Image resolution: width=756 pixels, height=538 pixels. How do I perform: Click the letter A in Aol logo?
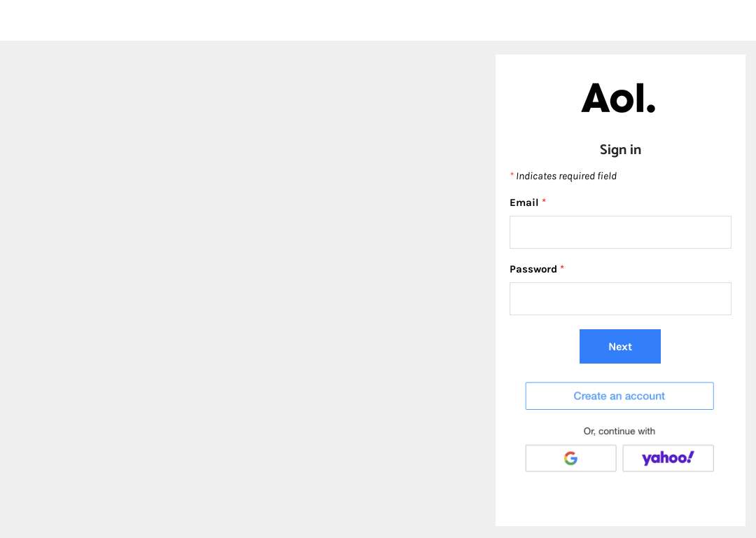click(596, 98)
